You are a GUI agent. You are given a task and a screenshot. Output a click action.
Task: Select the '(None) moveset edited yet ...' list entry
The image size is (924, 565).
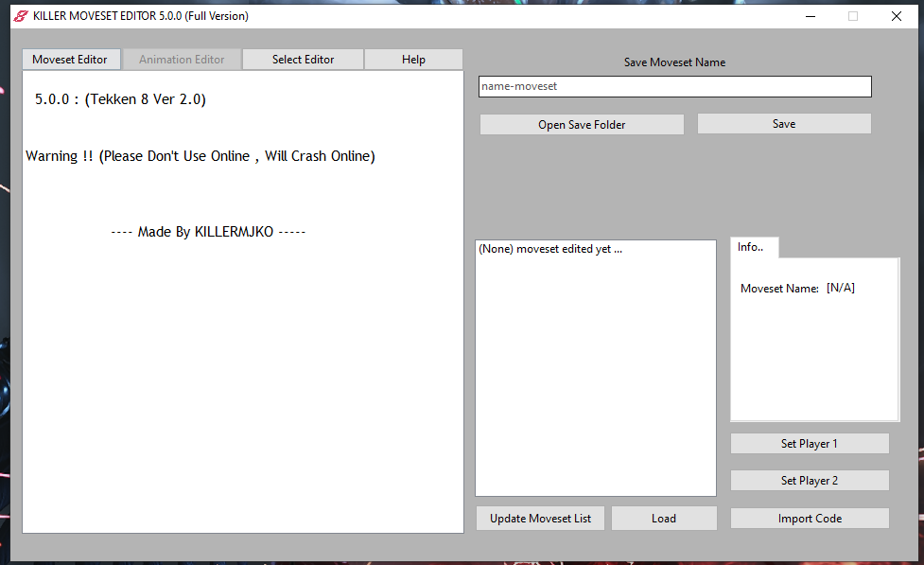[550, 249]
